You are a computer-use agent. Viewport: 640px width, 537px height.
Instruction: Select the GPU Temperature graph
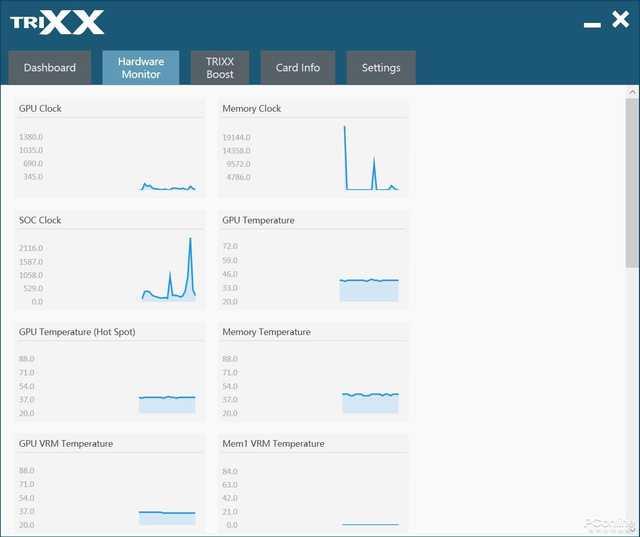click(x=313, y=260)
